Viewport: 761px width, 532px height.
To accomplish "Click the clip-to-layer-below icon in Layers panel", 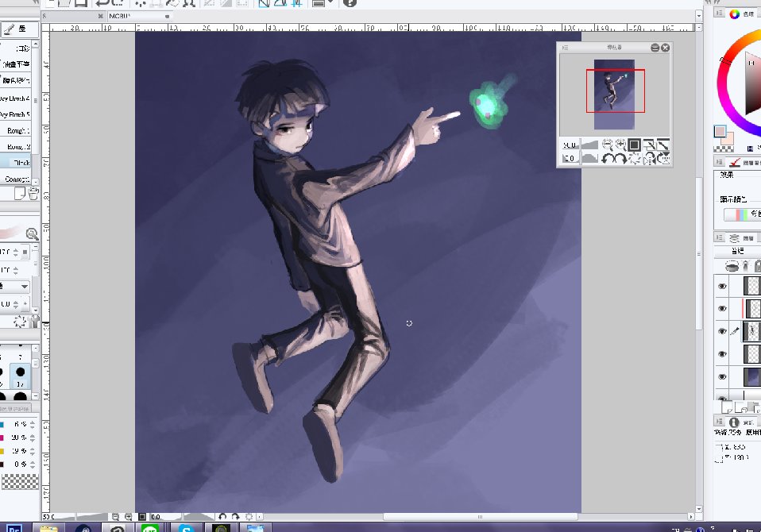I will [x=732, y=266].
